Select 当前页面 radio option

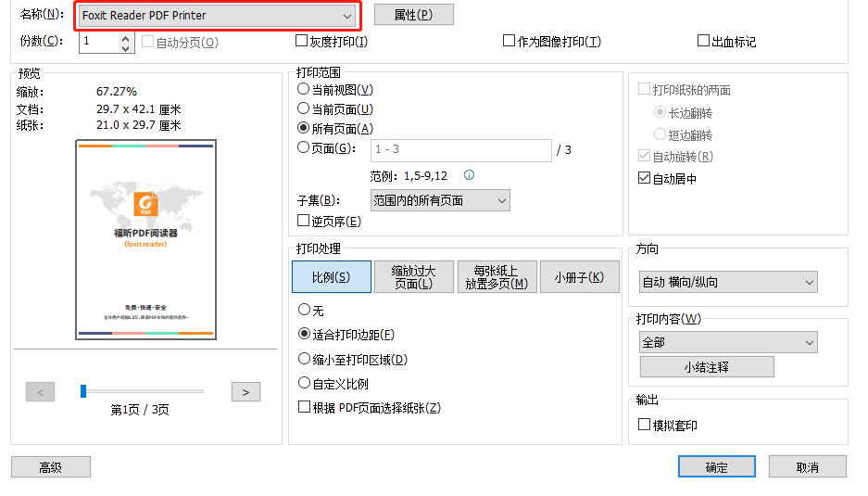pos(304,109)
